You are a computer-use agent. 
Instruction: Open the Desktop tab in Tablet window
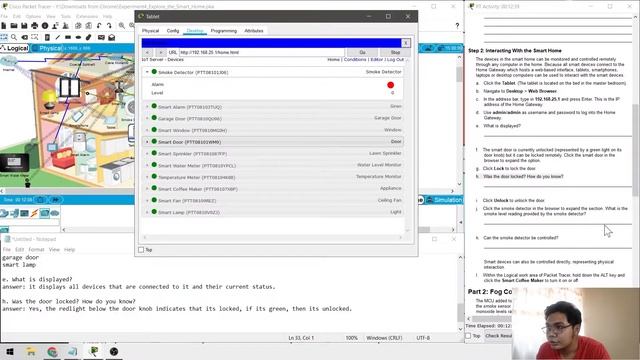coord(195,31)
